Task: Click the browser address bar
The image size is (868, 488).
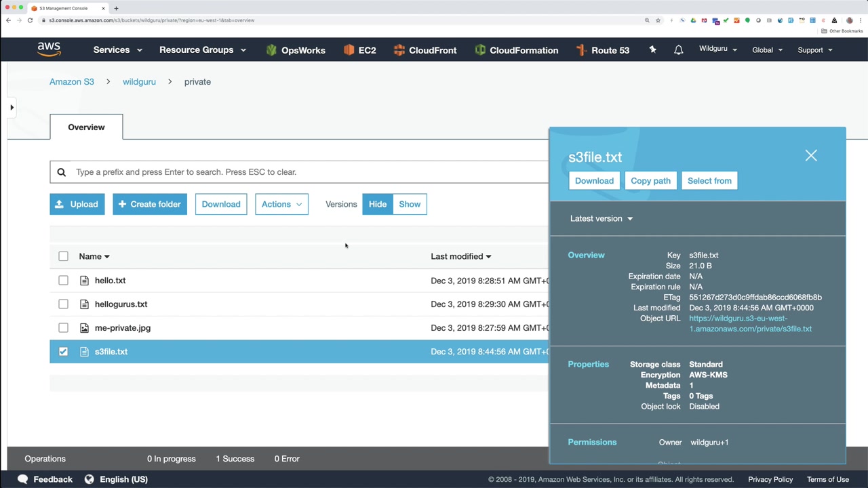Action: click(339, 20)
